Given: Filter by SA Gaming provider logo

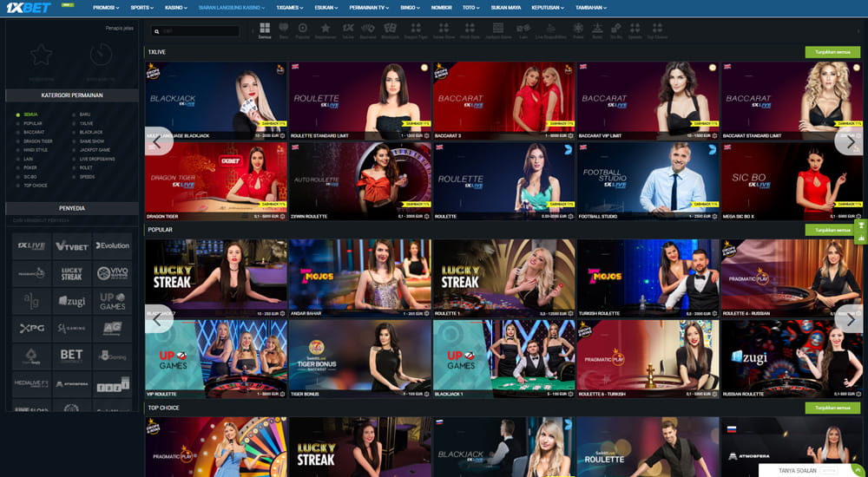Looking at the screenshot, I should coord(72,329).
